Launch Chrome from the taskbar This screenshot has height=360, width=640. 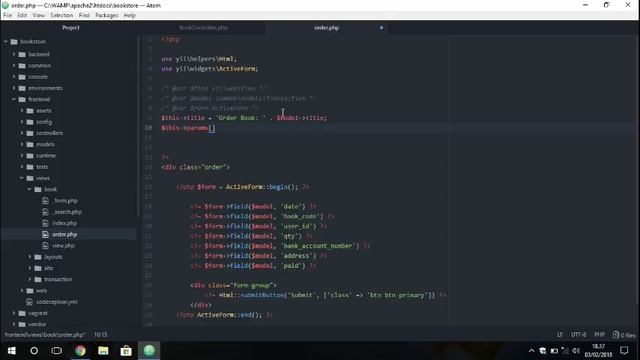(80, 351)
